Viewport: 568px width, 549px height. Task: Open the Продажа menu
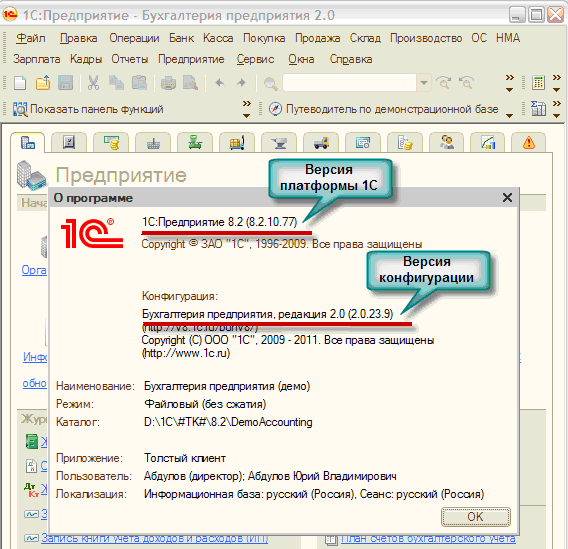point(317,38)
